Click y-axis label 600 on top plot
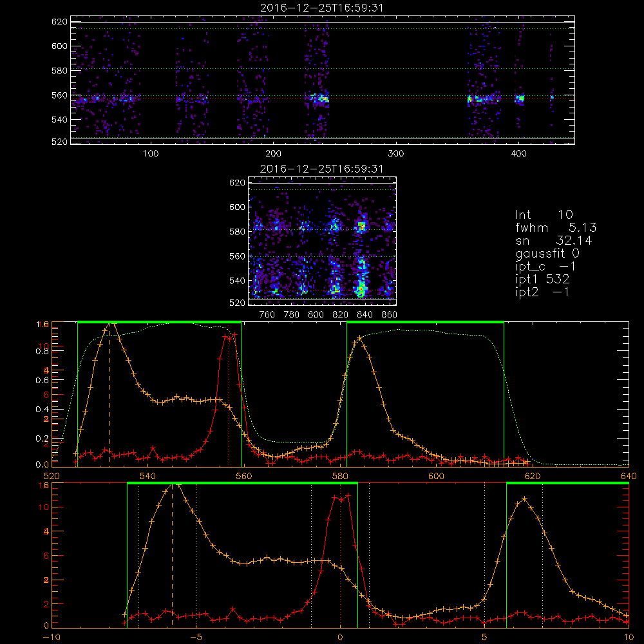 pos(59,46)
